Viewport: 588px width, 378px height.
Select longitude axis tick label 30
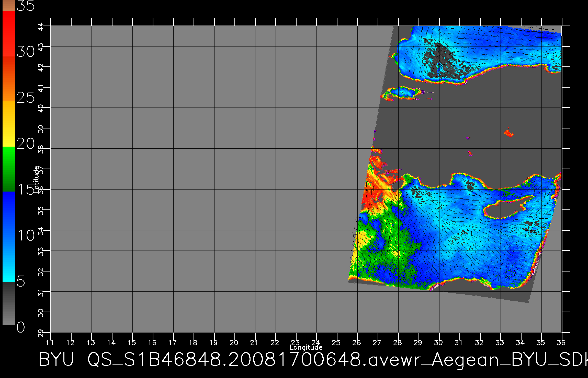439,342
